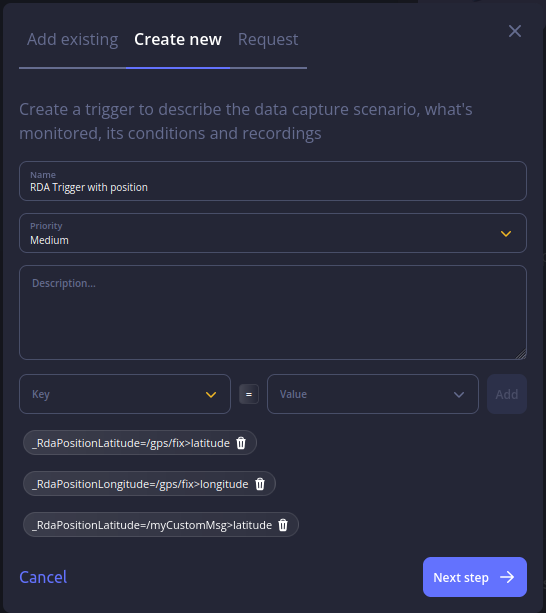Open the Priority dropdown set to Medium
Screen dimensions: 546x613
click(x=273, y=233)
